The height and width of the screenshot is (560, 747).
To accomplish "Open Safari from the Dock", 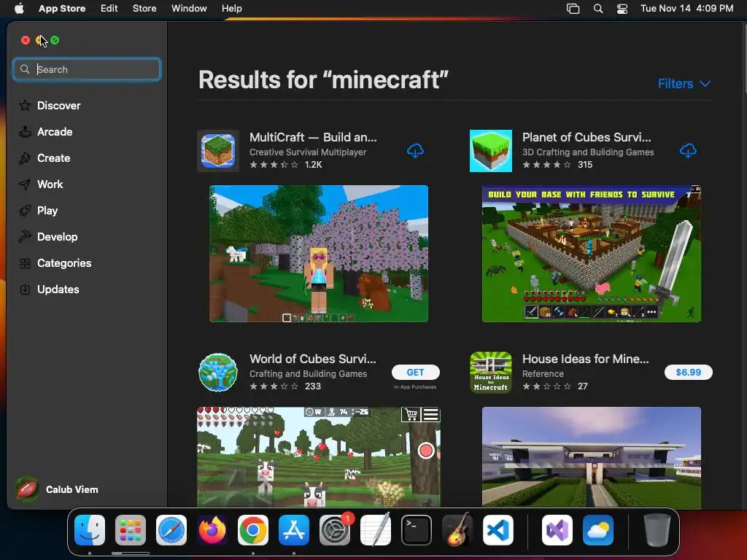I will pos(171,530).
